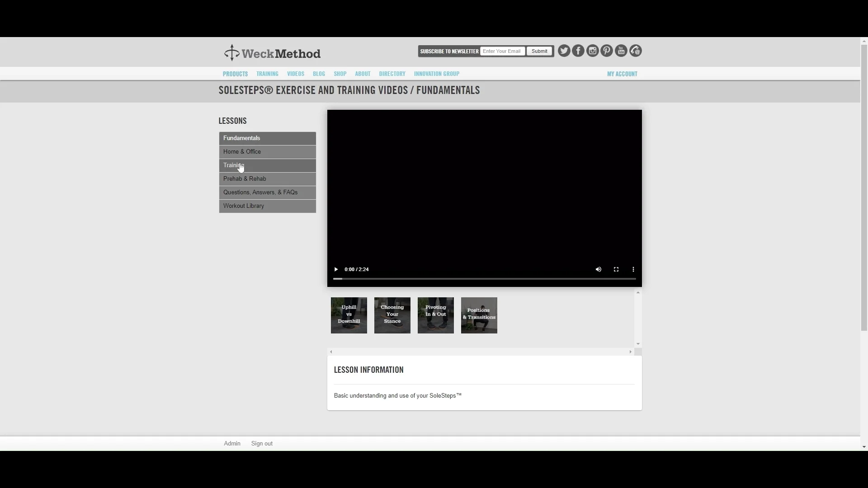Click the Admin footer link

coord(232,444)
